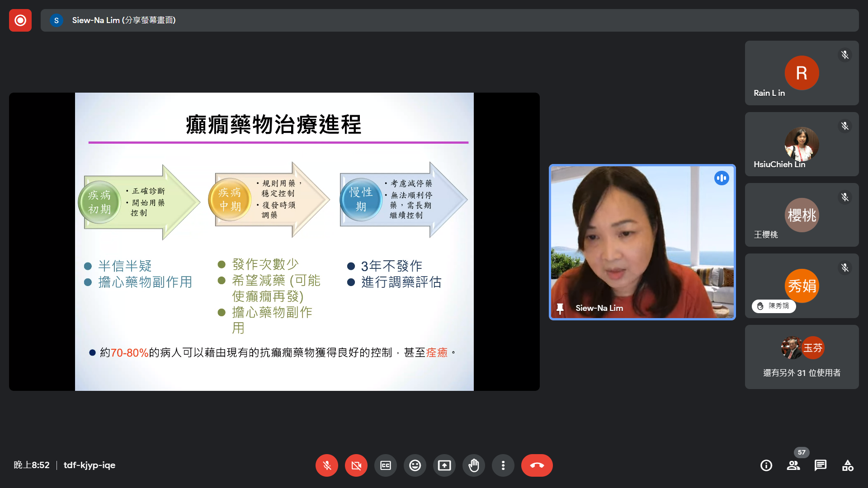Click HsiuChieh Lin's profile photo
The height and width of the screenshot is (488, 868).
click(802, 144)
